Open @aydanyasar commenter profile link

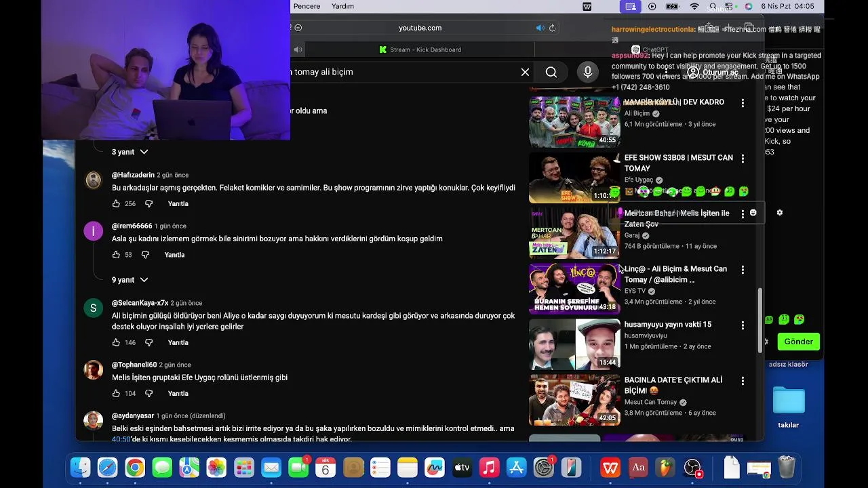[134, 415]
